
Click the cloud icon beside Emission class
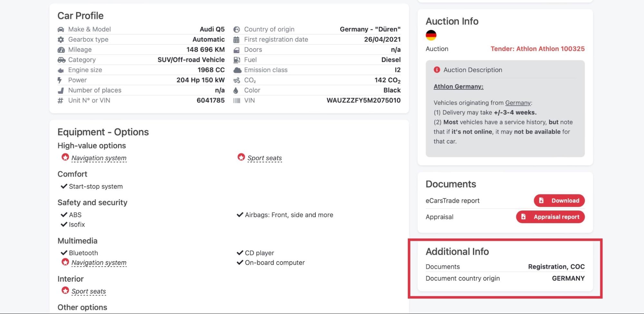(x=237, y=70)
